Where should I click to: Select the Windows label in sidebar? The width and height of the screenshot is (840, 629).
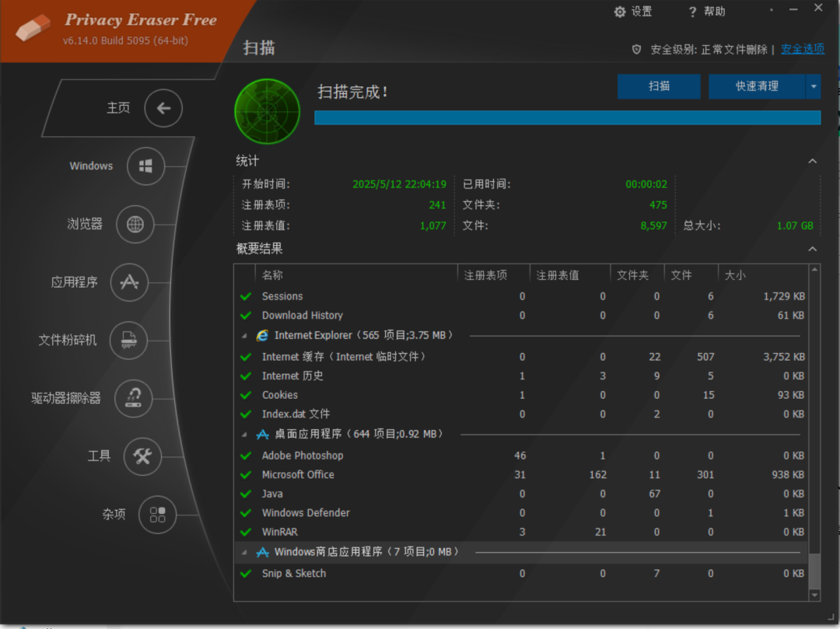(91, 166)
